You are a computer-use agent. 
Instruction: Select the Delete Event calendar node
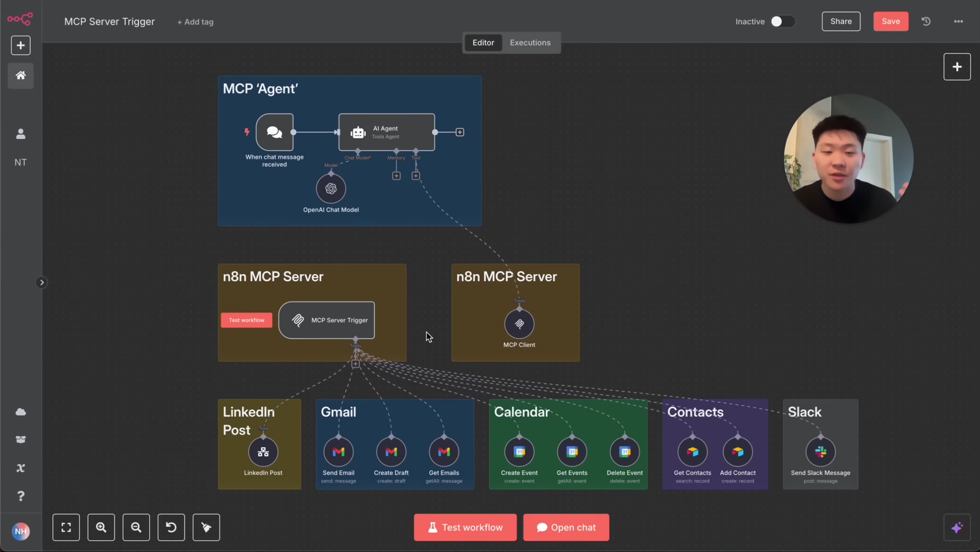625,452
